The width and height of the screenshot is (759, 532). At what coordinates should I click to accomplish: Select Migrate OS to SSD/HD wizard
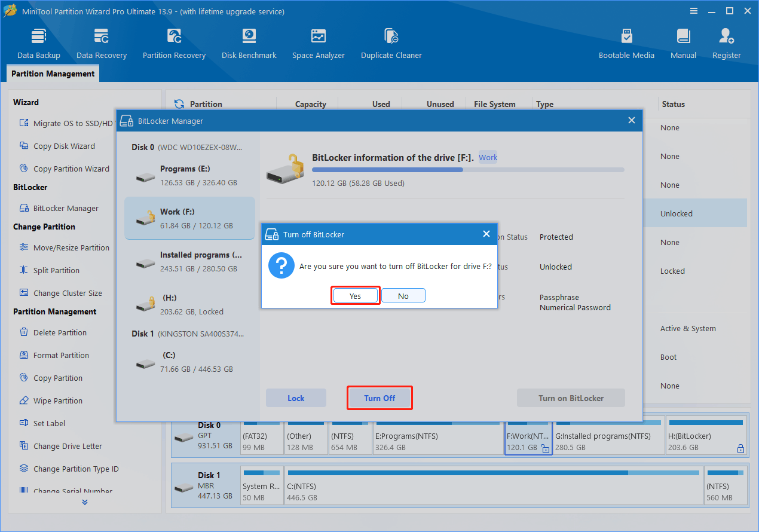[66, 123]
